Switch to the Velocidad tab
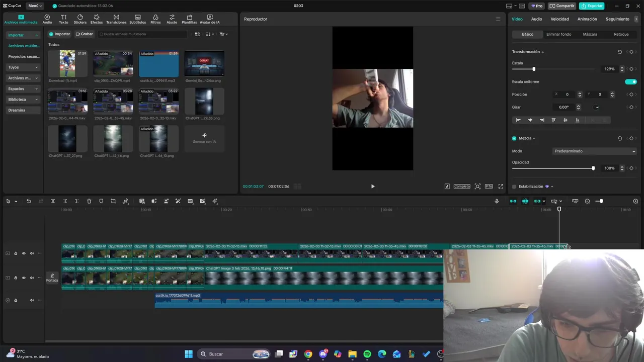Image resolution: width=644 pixels, height=362 pixels. pyautogui.click(x=559, y=19)
